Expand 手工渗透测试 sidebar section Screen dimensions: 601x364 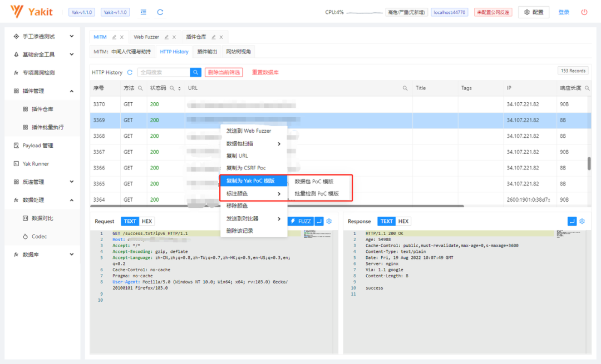[x=42, y=36]
